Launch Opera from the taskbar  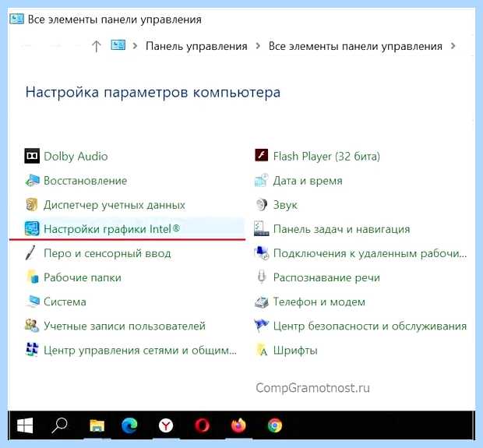(202, 425)
